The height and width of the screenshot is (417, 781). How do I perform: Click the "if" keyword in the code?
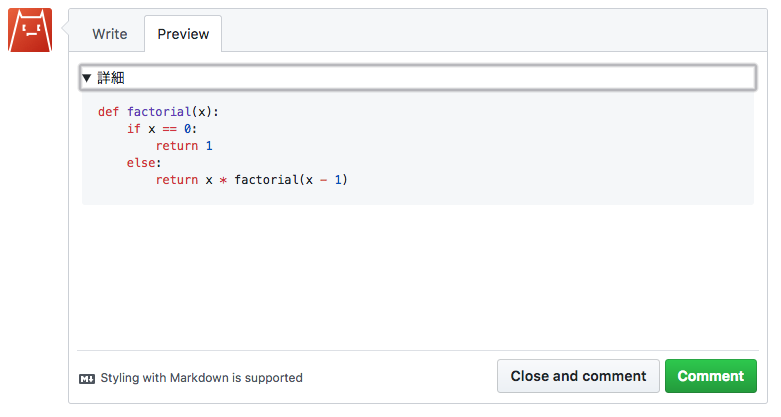[x=134, y=129]
